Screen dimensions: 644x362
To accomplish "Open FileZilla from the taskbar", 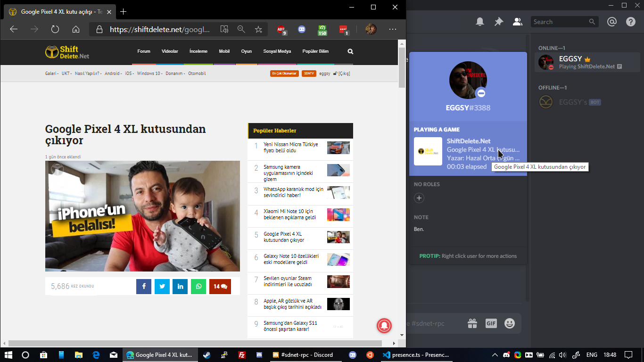I will pyautogui.click(x=241, y=355).
